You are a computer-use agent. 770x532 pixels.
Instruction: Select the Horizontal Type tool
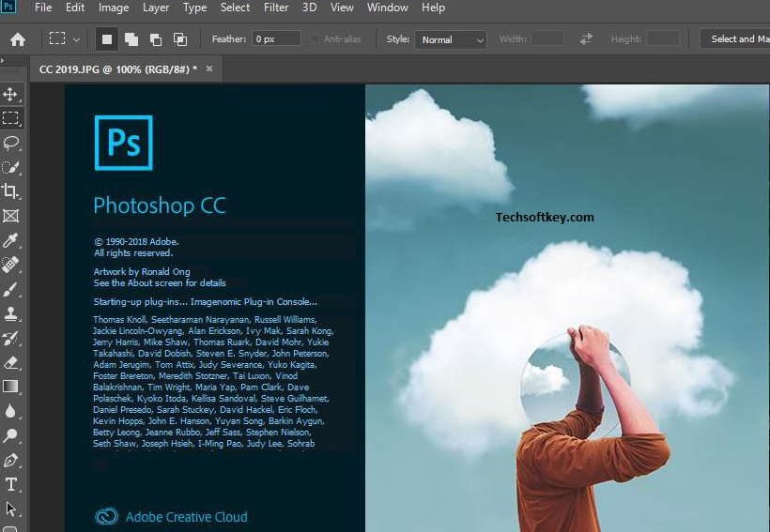(10, 484)
